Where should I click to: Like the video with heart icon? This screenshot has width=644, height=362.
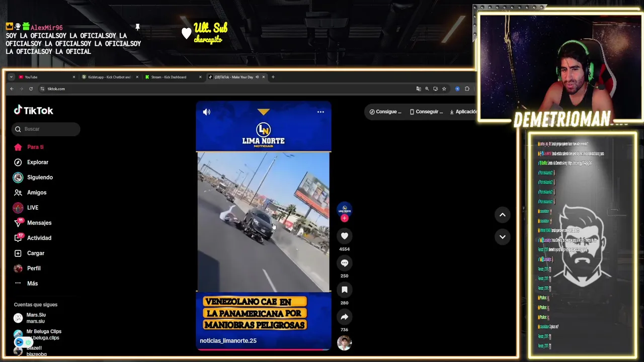pos(345,236)
